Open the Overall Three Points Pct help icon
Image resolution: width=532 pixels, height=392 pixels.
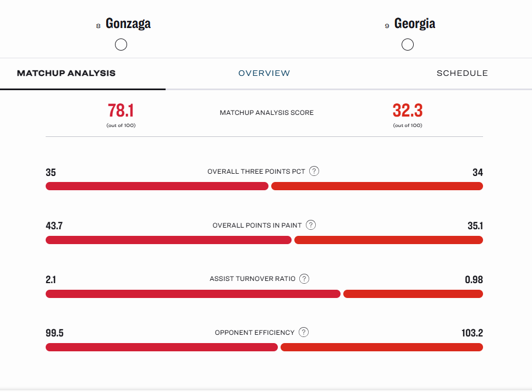tap(314, 171)
